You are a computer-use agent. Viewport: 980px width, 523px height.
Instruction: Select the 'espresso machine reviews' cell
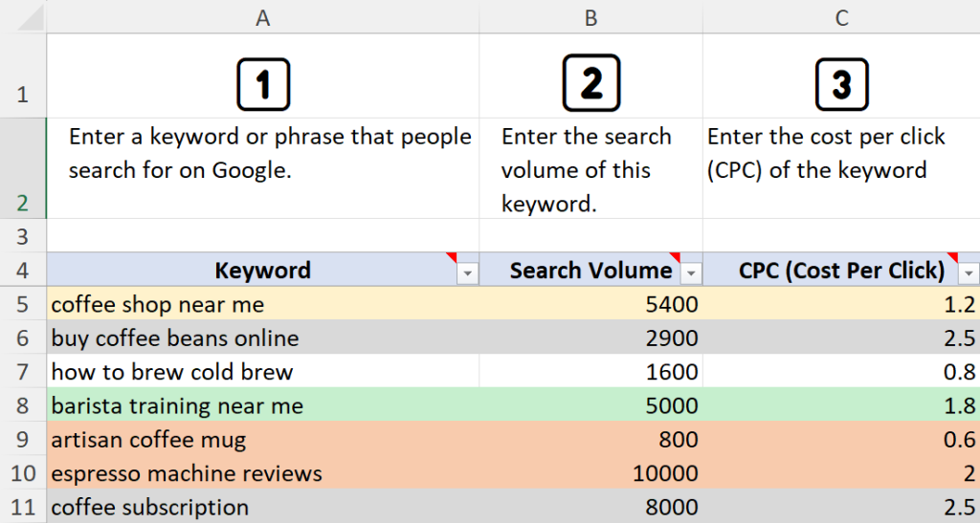click(x=263, y=473)
